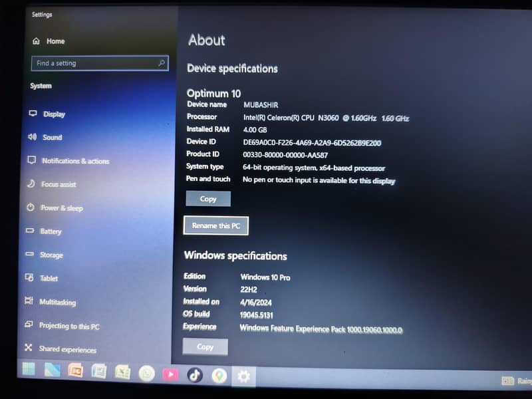Click the 'Installed RAM' label
Screen dimensions: 532x399
pos(208,129)
